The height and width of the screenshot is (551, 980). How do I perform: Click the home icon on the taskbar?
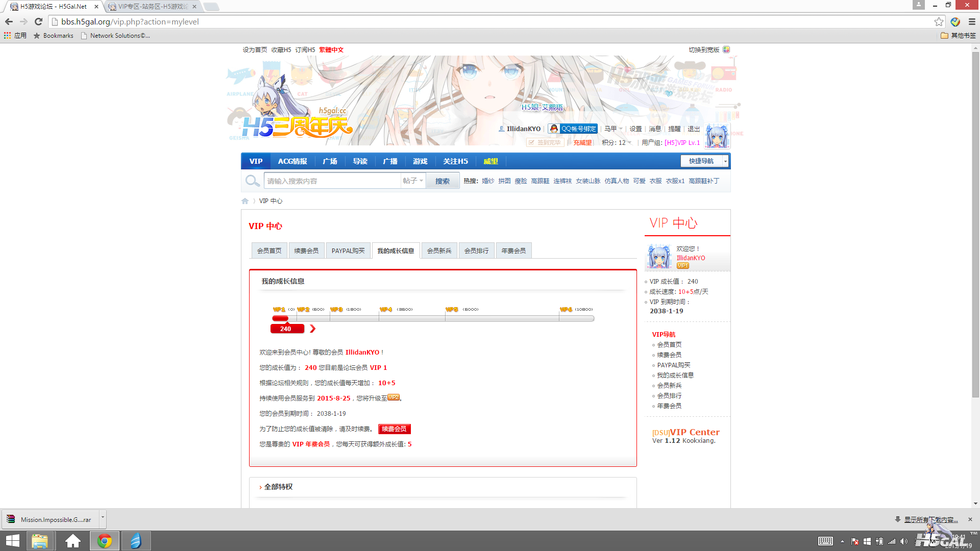(73, 541)
